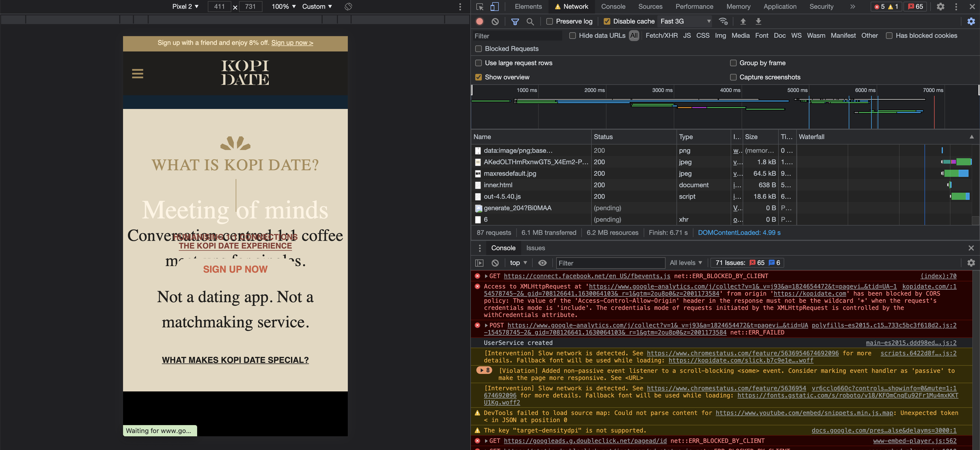Open the Fast 3G throttling dropdown
Screen dimensions: 980x450
[685, 21]
